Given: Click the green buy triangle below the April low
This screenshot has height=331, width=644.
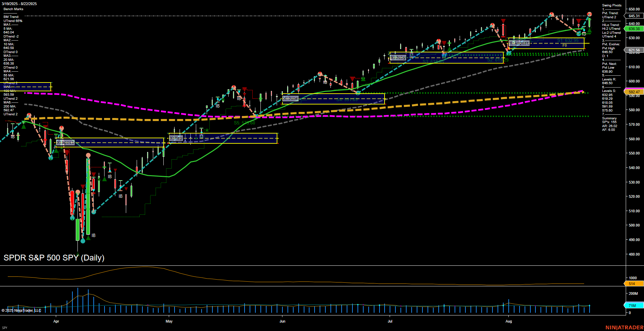Looking at the screenshot, I should (88, 237).
